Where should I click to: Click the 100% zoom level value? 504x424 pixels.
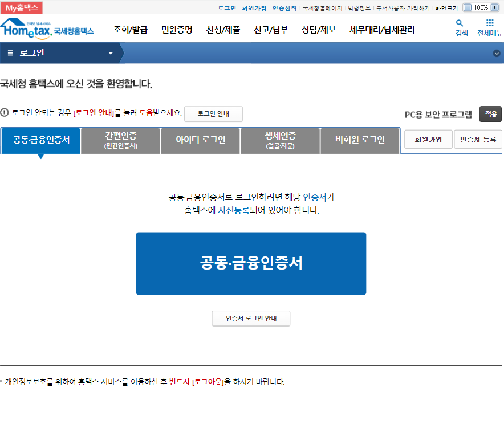481,7
